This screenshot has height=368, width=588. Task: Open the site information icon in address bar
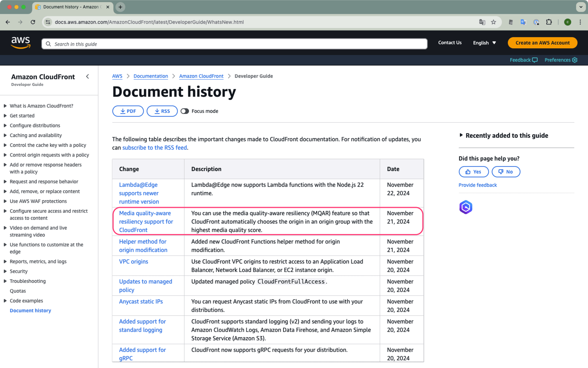[48, 22]
